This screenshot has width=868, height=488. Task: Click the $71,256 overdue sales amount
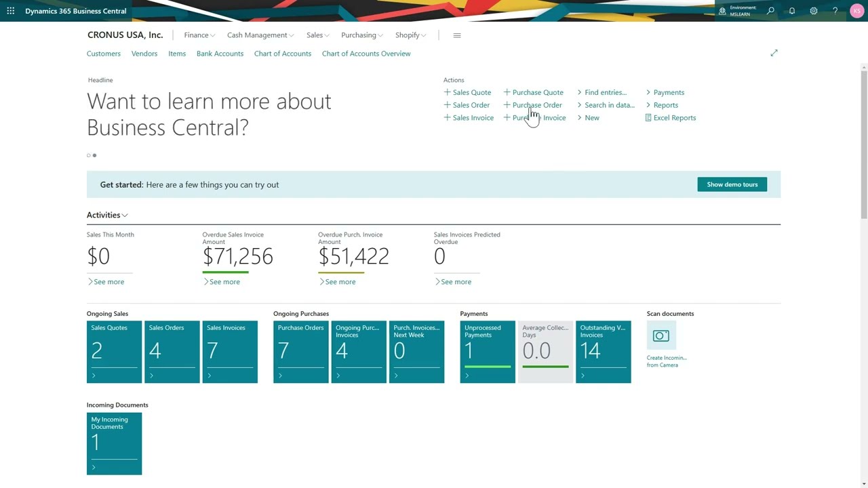pos(238,256)
